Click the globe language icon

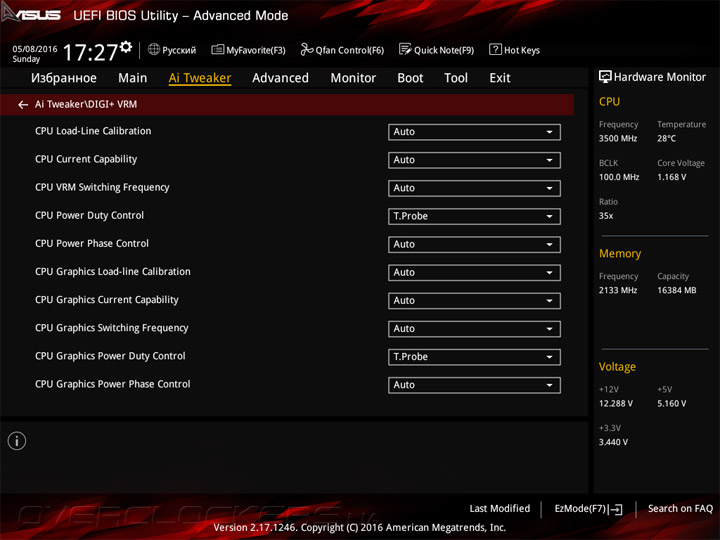click(x=154, y=49)
